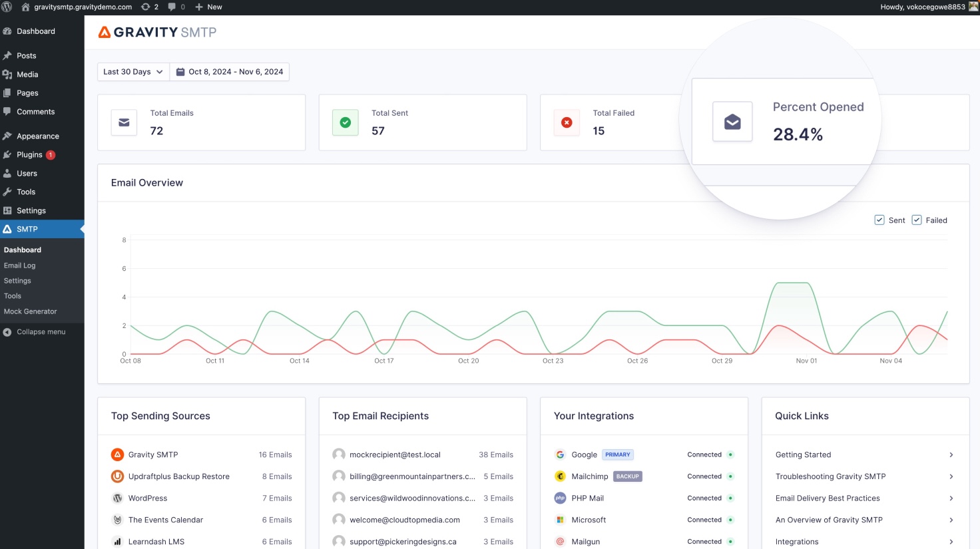Click the Microsoft integration logo

[x=560, y=520]
